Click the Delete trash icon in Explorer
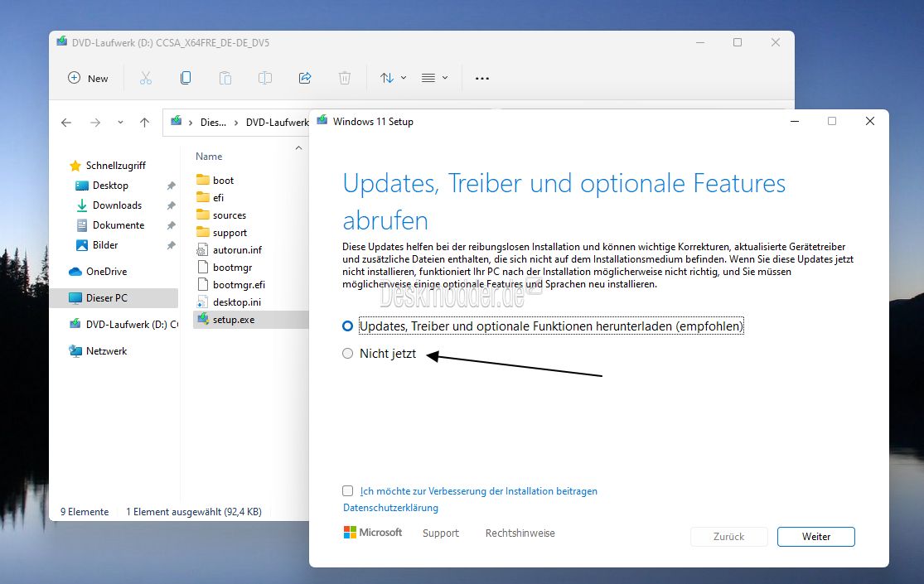This screenshot has width=924, height=584. click(345, 78)
